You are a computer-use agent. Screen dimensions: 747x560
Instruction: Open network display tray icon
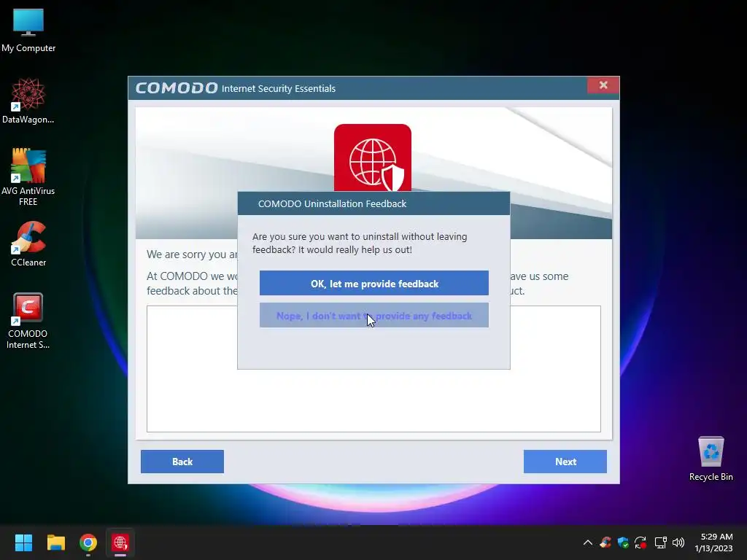coord(660,542)
